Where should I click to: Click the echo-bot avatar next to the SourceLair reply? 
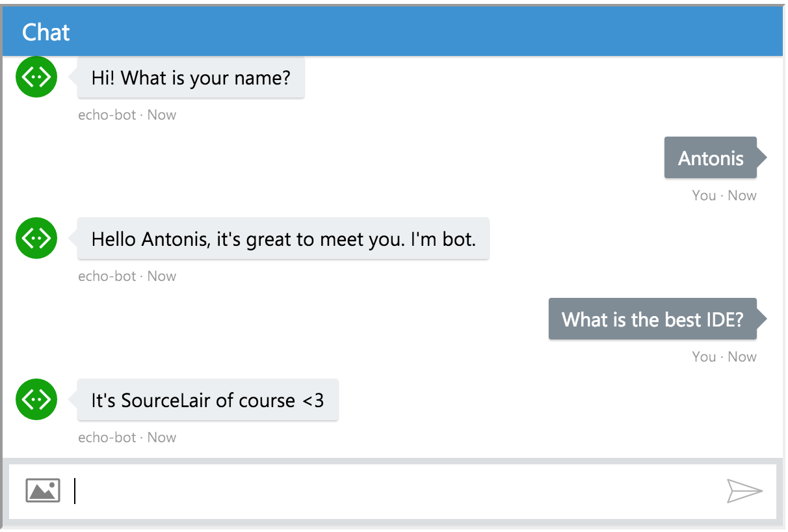pos(36,400)
